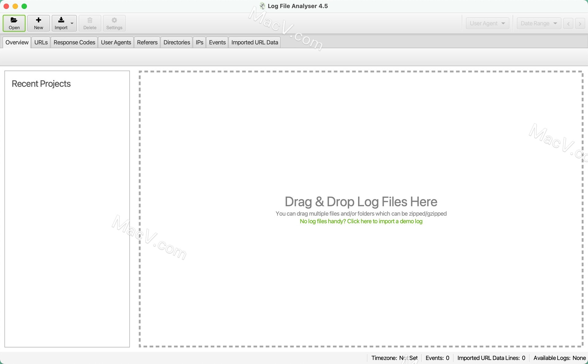Toggle the Events tab view
This screenshot has width=588, height=364.
coord(217,42)
